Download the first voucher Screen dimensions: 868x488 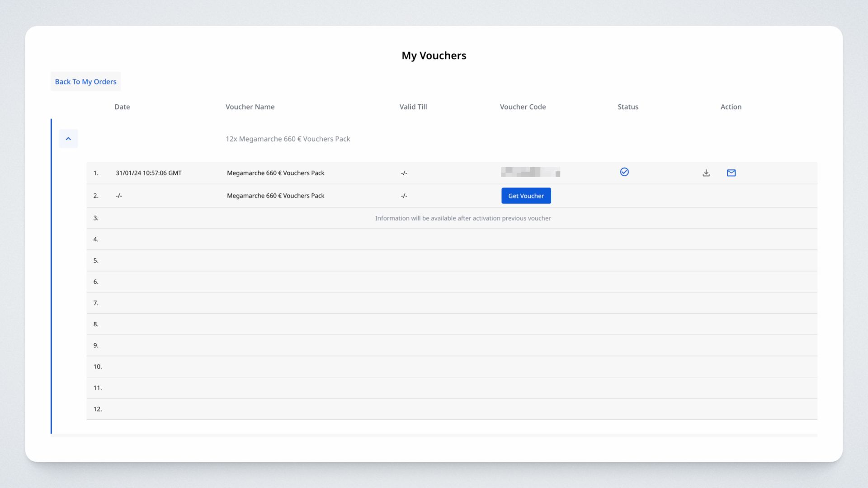coord(706,173)
